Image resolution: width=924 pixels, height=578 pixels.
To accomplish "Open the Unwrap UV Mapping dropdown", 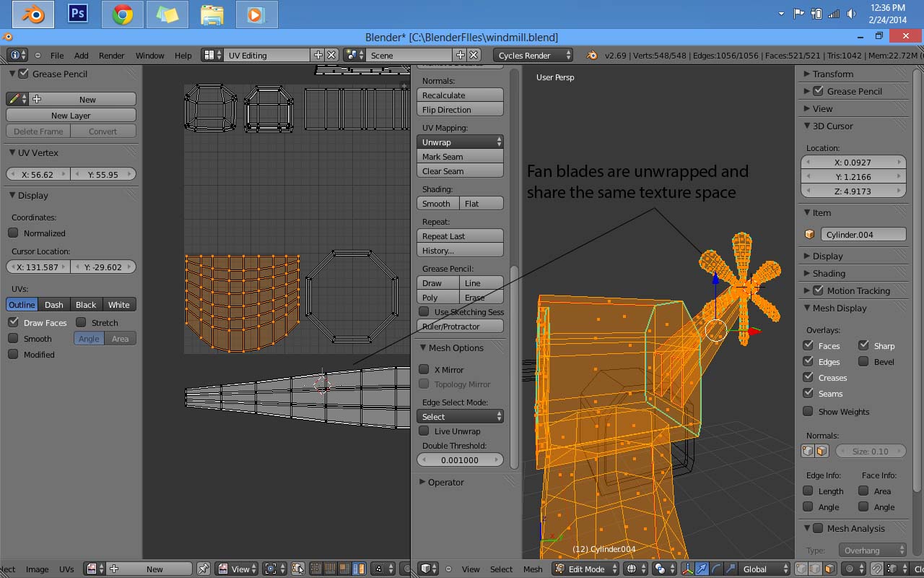I will point(460,142).
